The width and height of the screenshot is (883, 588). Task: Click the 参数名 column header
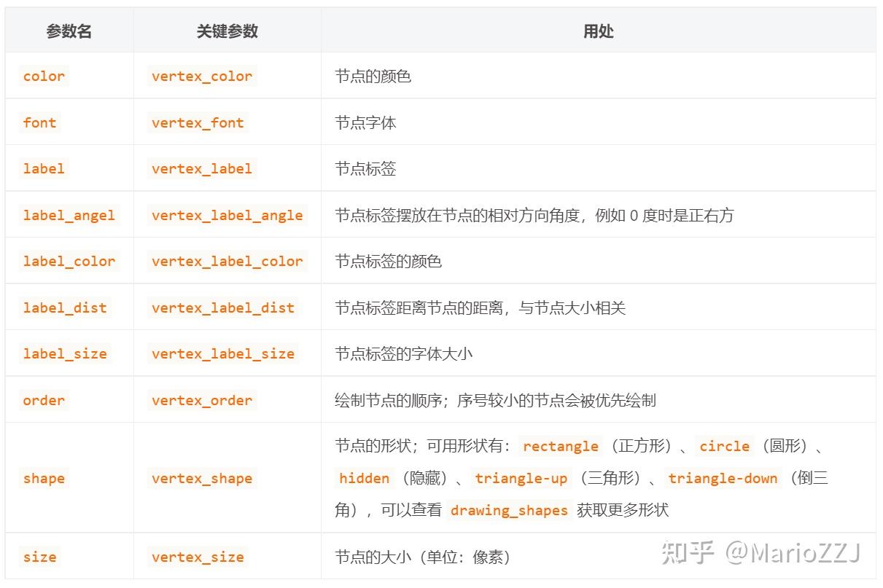pos(68,31)
